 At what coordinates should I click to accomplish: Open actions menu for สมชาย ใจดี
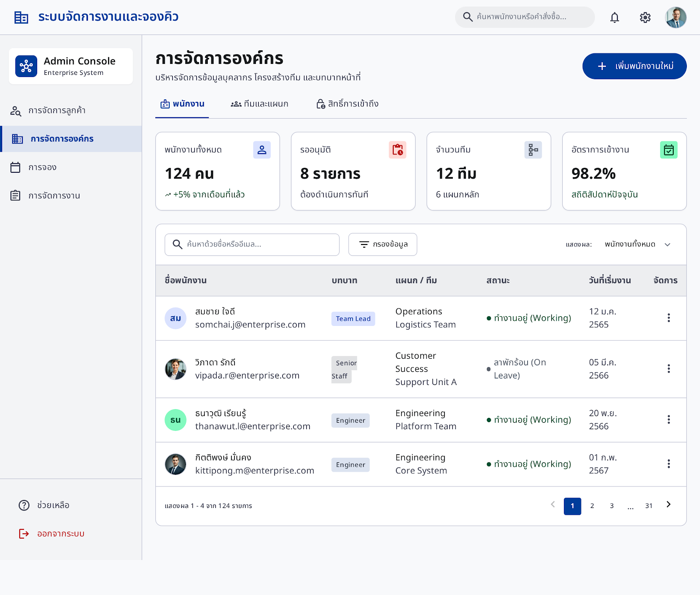(668, 318)
